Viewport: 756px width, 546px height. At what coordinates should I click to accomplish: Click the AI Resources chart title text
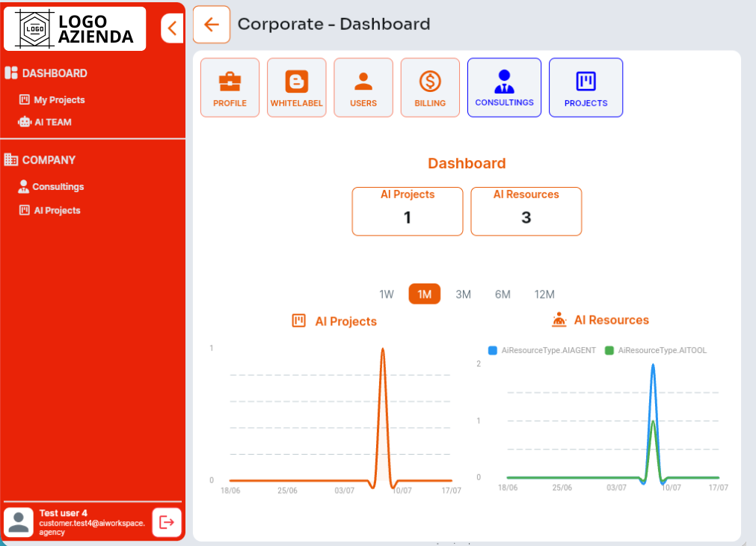click(612, 320)
